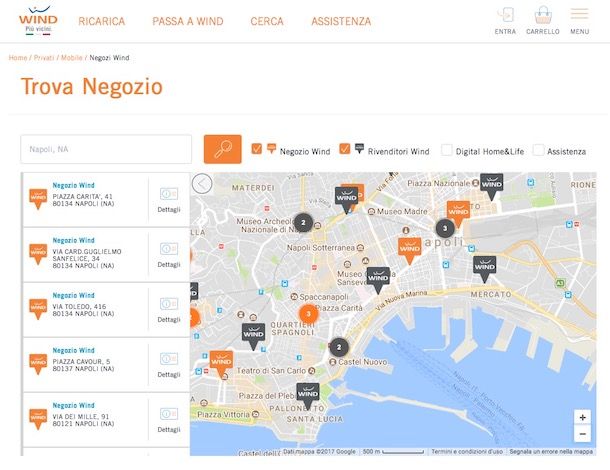
Task: Select Negozio Wind link at Piazza Carita'
Action: pos(74,185)
